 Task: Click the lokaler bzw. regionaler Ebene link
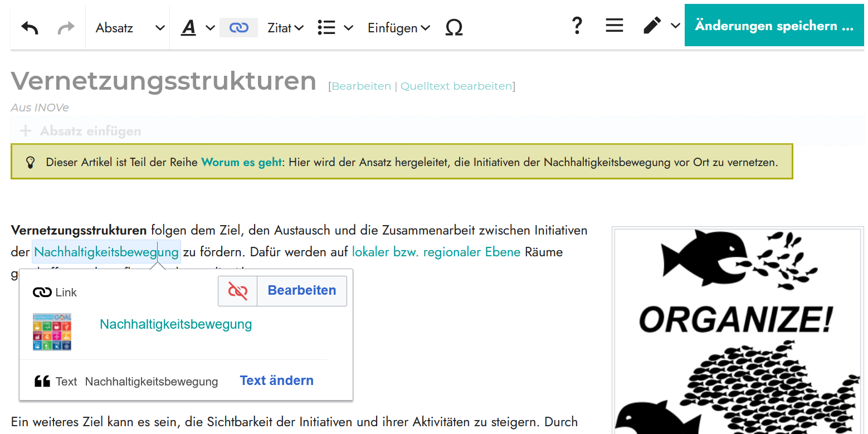(x=436, y=252)
